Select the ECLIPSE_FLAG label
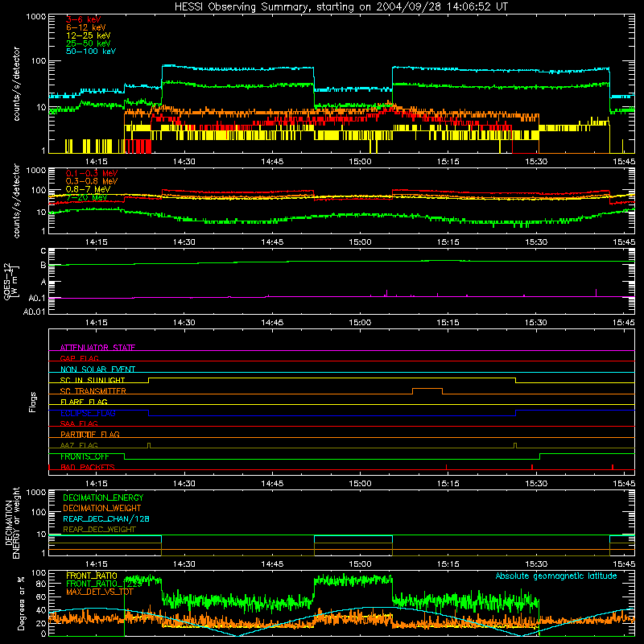This screenshot has height=644, width=644. tap(88, 413)
